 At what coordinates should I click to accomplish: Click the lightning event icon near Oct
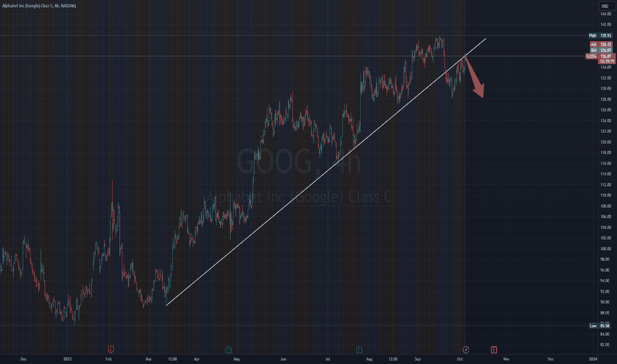pyautogui.click(x=466, y=349)
